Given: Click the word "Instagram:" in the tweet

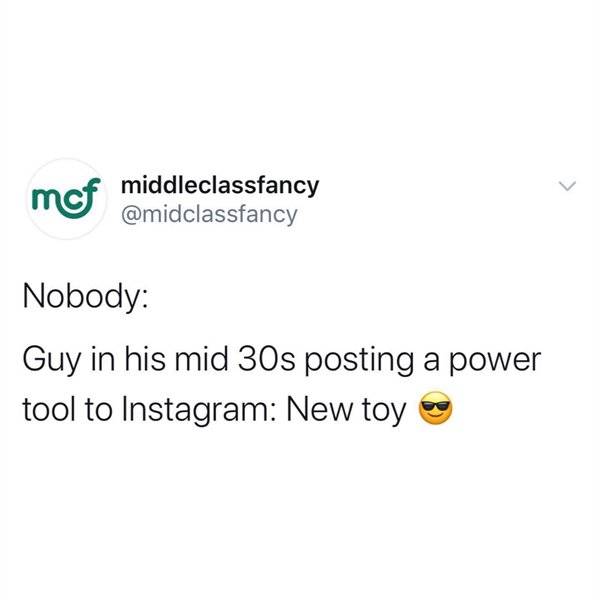Looking at the screenshot, I should (198, 410).
